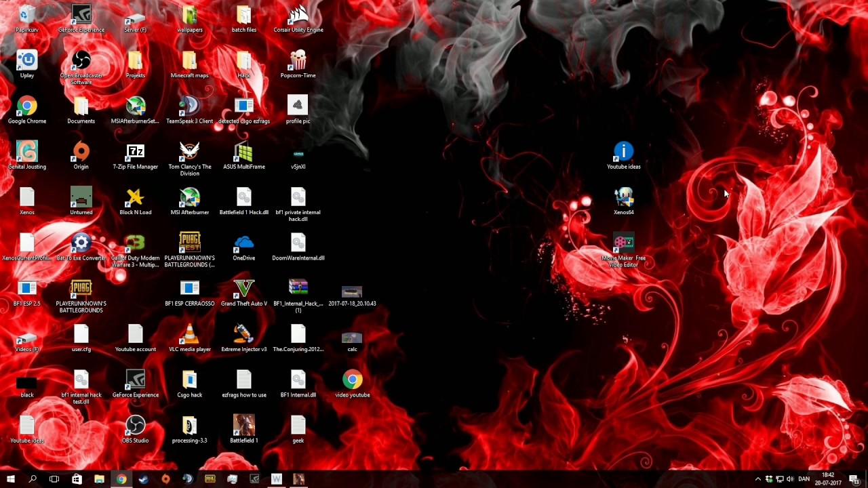Open the video youtube Chrome shortcut
Screen dimensions: 868x488
click(x=352, y=382)
